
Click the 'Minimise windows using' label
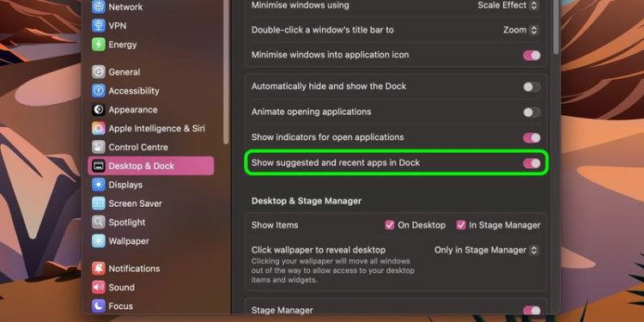pyautogui.click(x=301, y=5)
